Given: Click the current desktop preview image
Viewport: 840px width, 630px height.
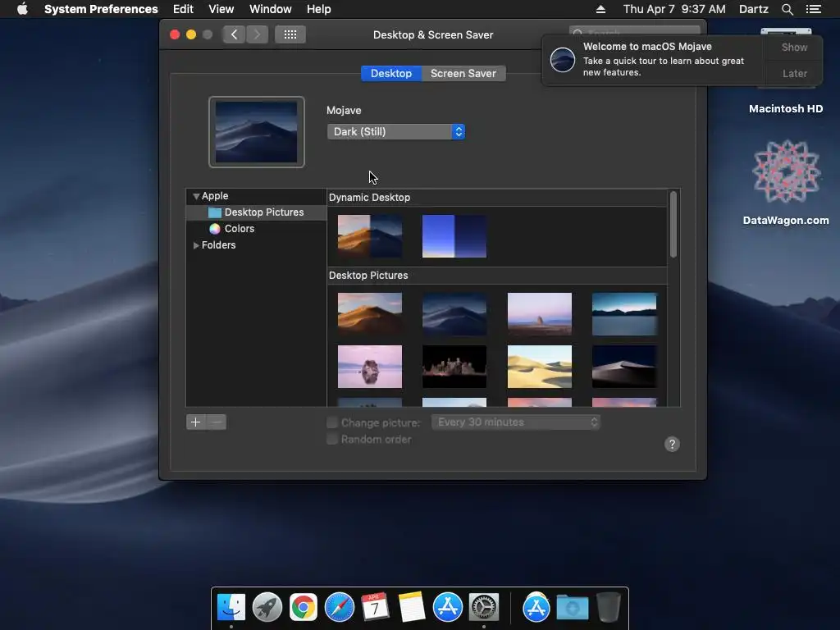Looking at the screenshot, I should pyautogui.click(x=257, y=132).
